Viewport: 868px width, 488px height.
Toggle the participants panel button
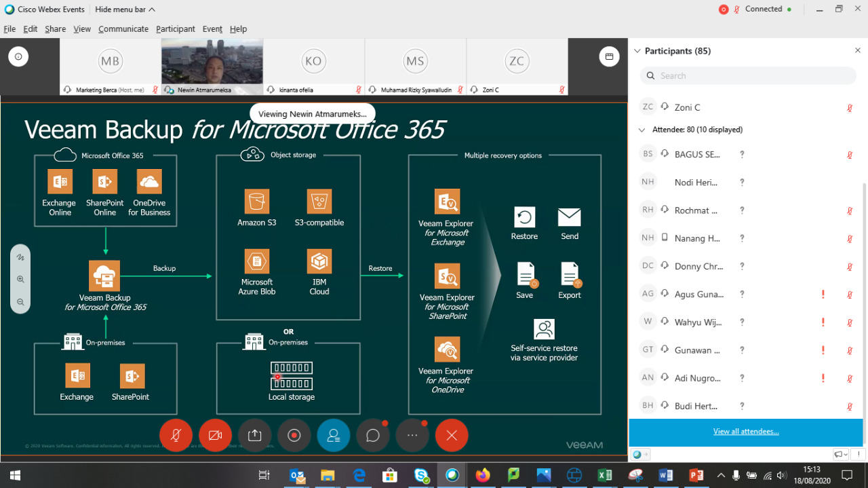click(x=333, y=436)
